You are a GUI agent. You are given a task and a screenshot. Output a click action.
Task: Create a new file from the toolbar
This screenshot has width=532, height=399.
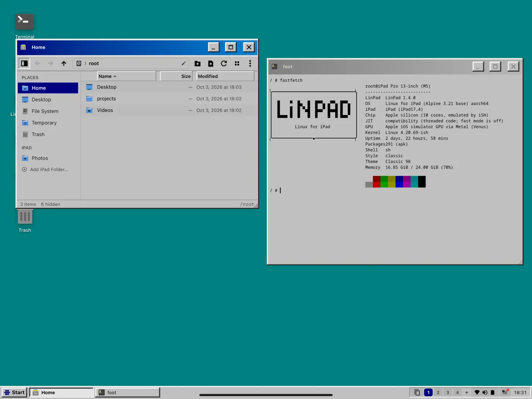[211, 63]
